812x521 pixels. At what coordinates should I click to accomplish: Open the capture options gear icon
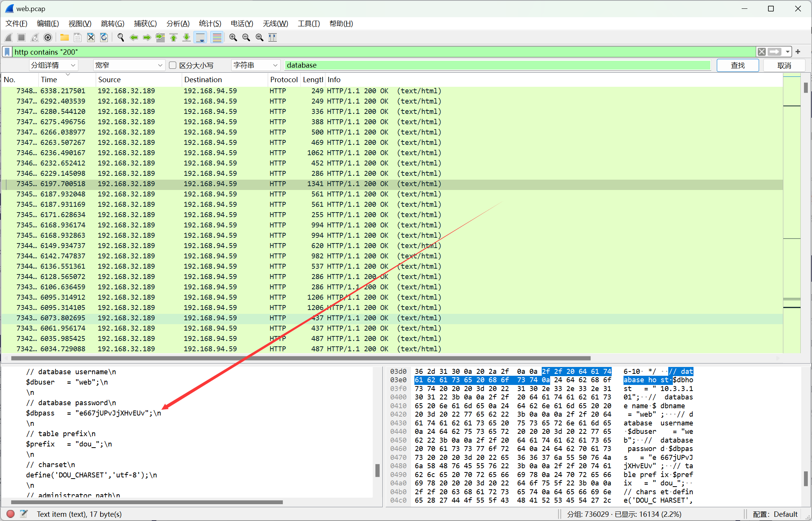48,37
